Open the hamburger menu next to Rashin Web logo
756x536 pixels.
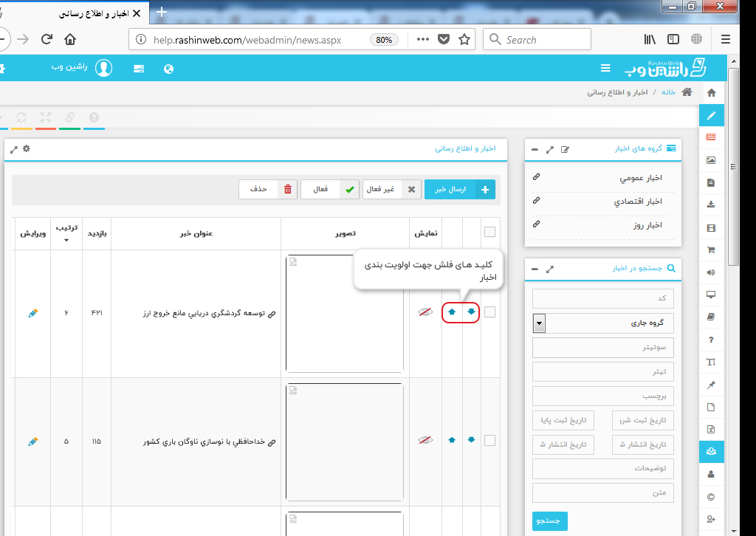coord(605,68)
